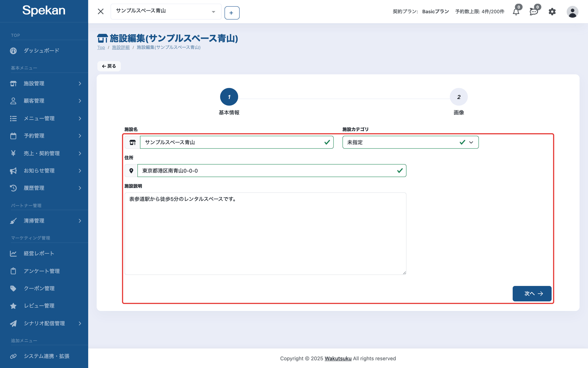Click the coupon tag icon
Image resolution: width=588 pixels, height=368 pixels.
click(x=13, y=289)
